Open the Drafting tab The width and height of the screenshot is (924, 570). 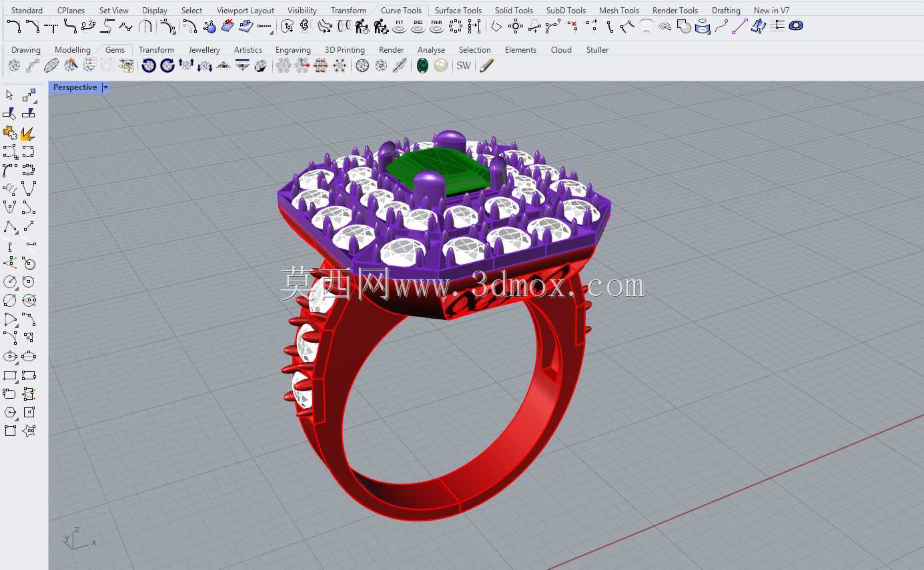tap(726, 11)
